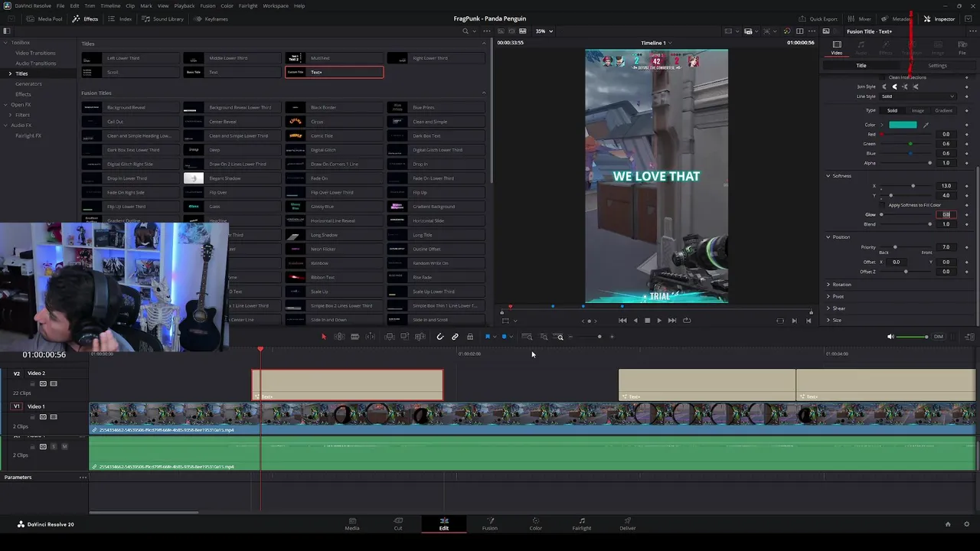Click the Custom Zoom magnifier icon
Image resolution: width=980 pixels, height=551 pixels.
pyautogui.click(x=560, y=337)
